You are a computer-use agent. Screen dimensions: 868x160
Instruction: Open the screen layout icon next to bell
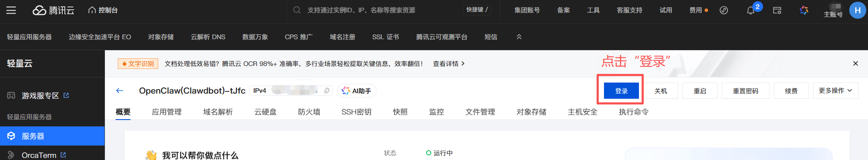click(777, 10)
